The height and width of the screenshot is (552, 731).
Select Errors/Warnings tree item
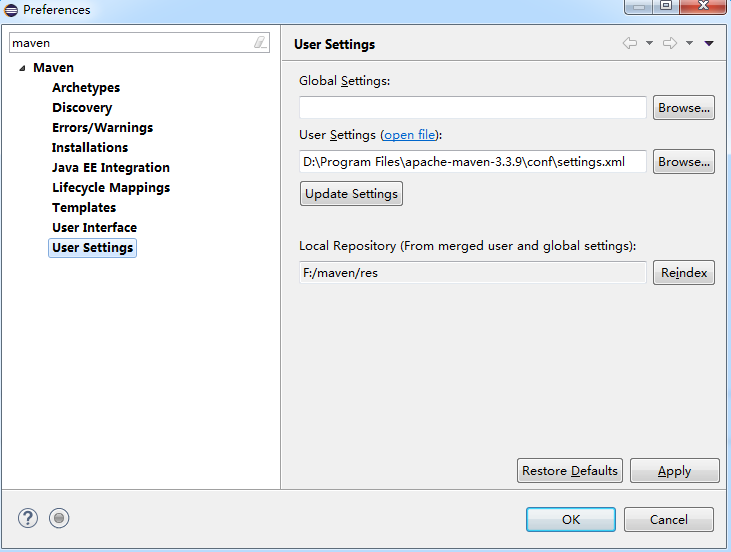(x=102, y=127)
